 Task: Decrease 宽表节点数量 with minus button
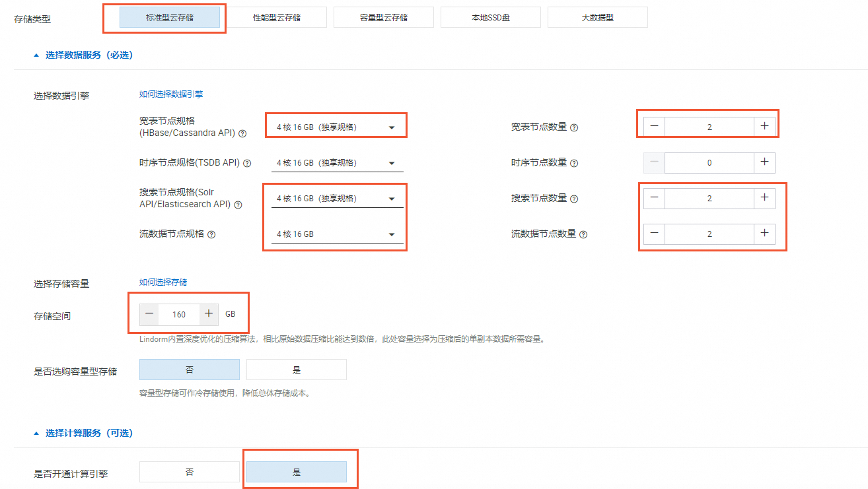(x=654, y=127)
